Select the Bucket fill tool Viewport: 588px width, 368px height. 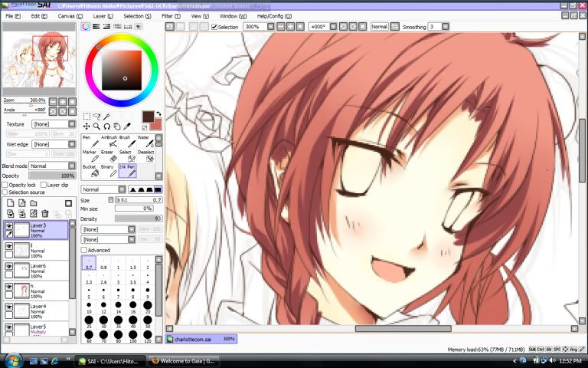click(90, 171)
